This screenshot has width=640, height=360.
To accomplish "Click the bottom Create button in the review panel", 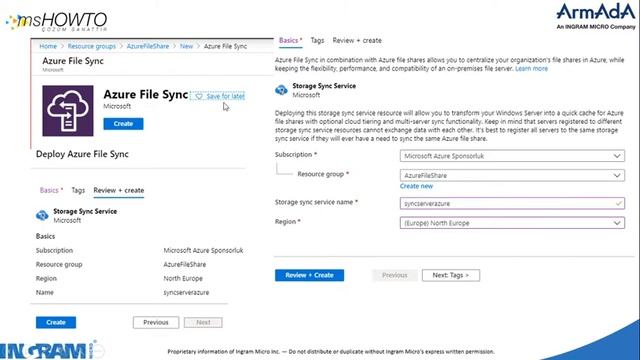I will point(56,322).
